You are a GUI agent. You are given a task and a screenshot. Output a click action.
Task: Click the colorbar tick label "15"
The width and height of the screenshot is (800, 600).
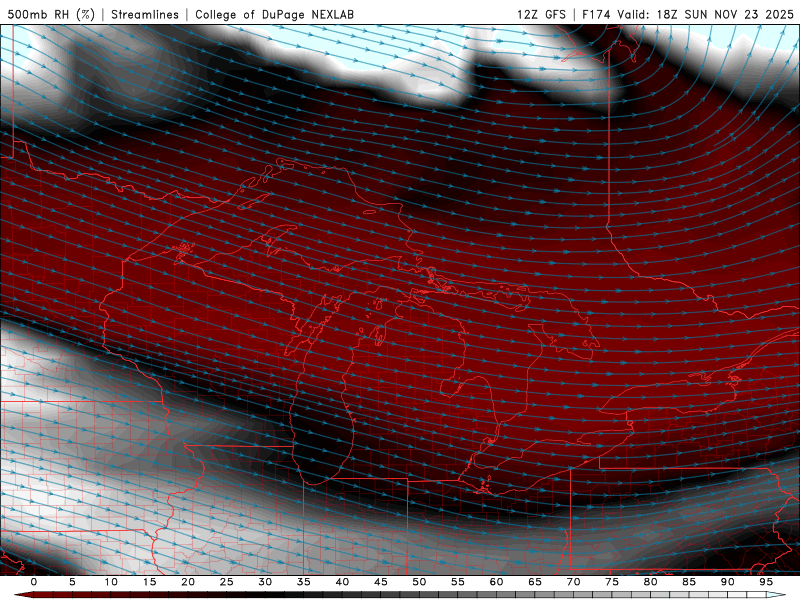pos(149,582)
